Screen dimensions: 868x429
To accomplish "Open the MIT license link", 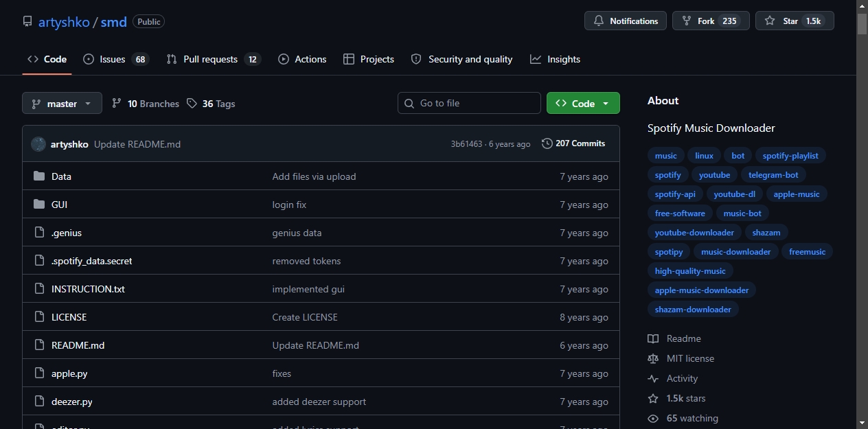I will [681, 358].
